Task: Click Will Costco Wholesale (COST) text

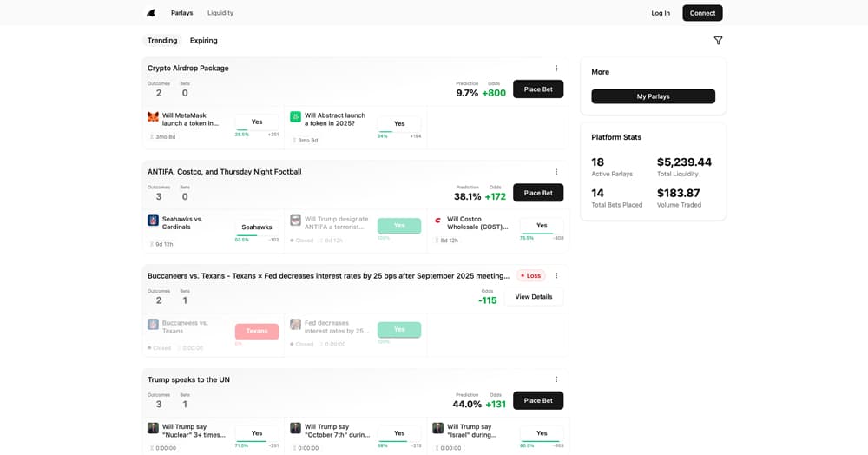Action: pos(477,223)
